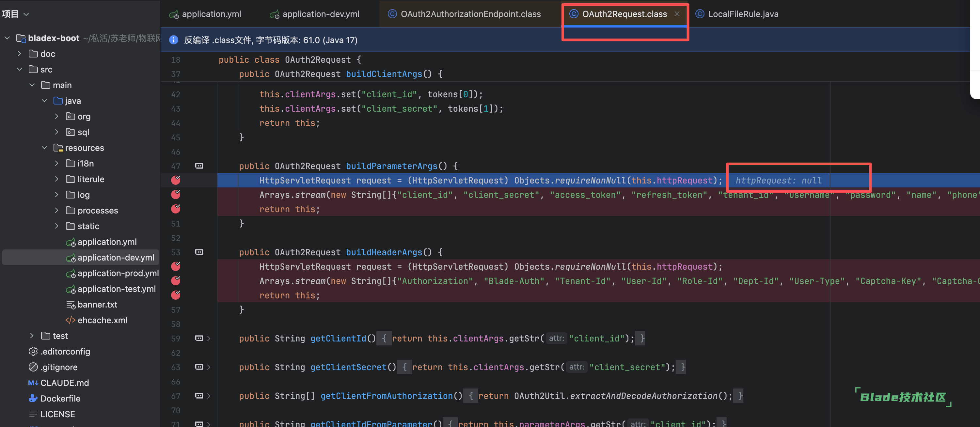Click gutter icon beside getClientFromAuthorization method
Viewport: 980px width, 427px height.
point(199,396)
